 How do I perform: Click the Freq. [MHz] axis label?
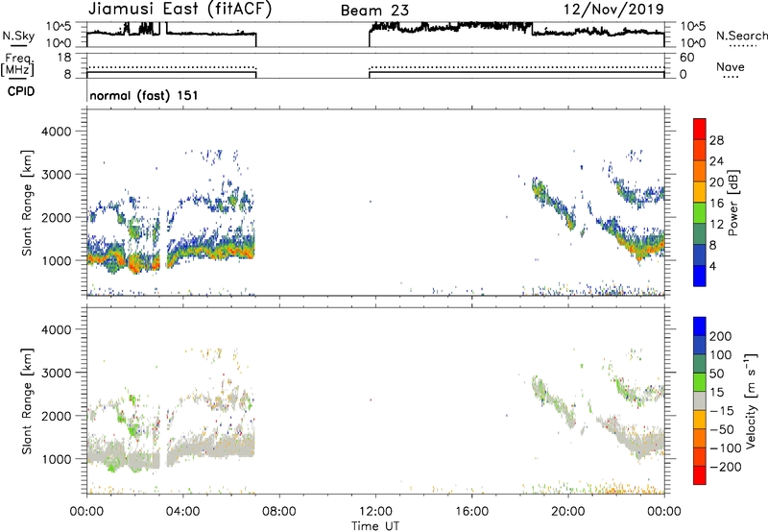[18, 65]
